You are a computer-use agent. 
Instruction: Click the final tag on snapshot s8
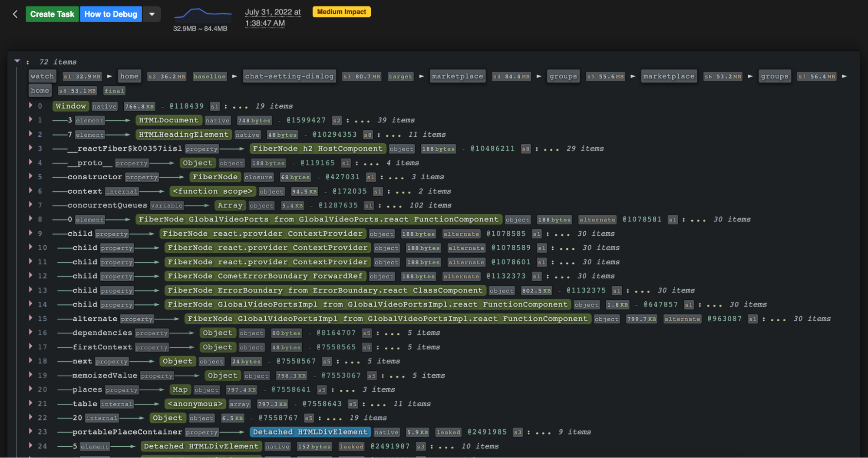114,90
